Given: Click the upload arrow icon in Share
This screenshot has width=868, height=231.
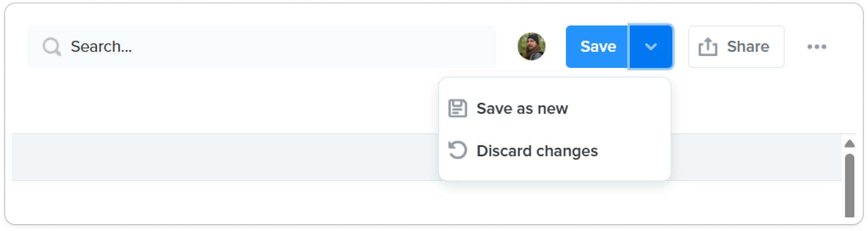Looking at the screenshot, I should pos(708,47).
